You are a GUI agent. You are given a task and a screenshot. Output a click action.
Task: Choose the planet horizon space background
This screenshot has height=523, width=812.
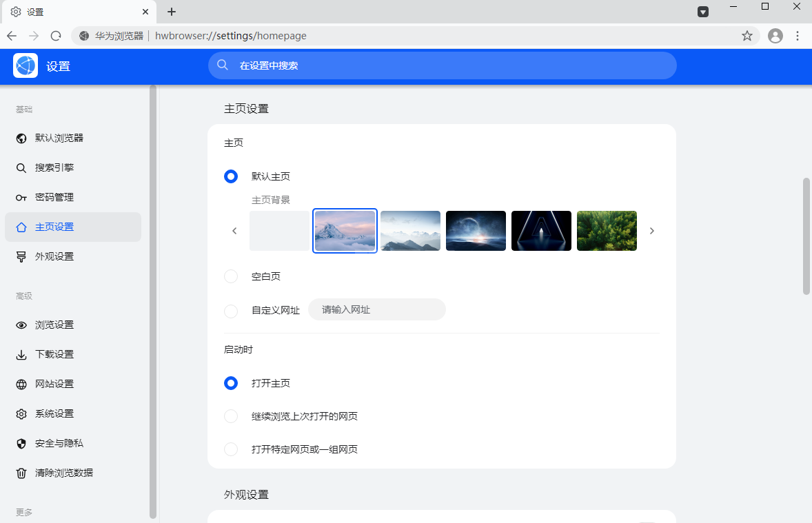476,231
